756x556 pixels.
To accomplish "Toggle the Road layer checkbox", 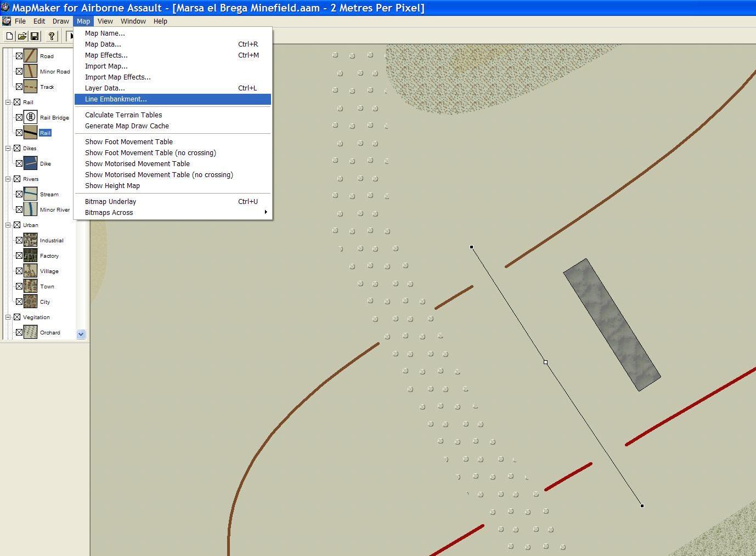I will [19, 56].
